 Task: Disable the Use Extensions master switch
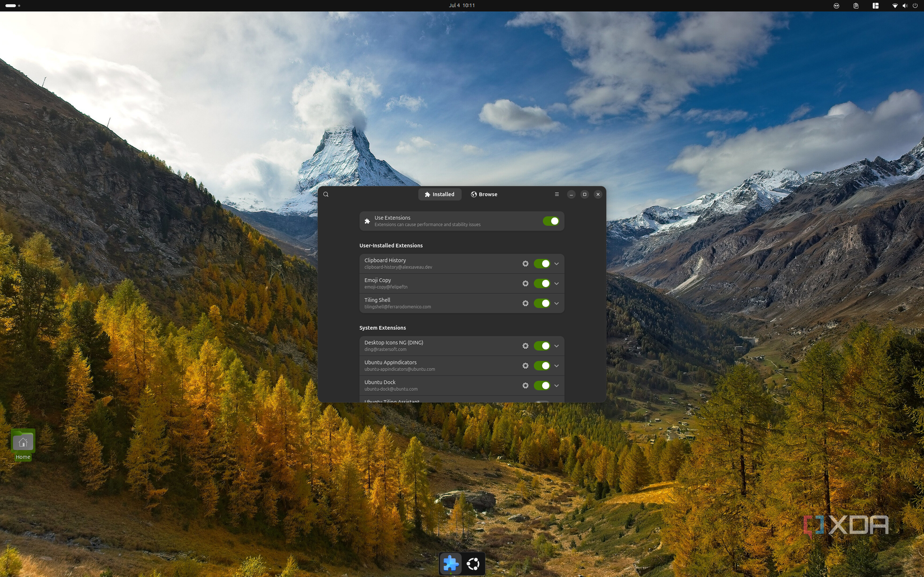coord(552,221)
